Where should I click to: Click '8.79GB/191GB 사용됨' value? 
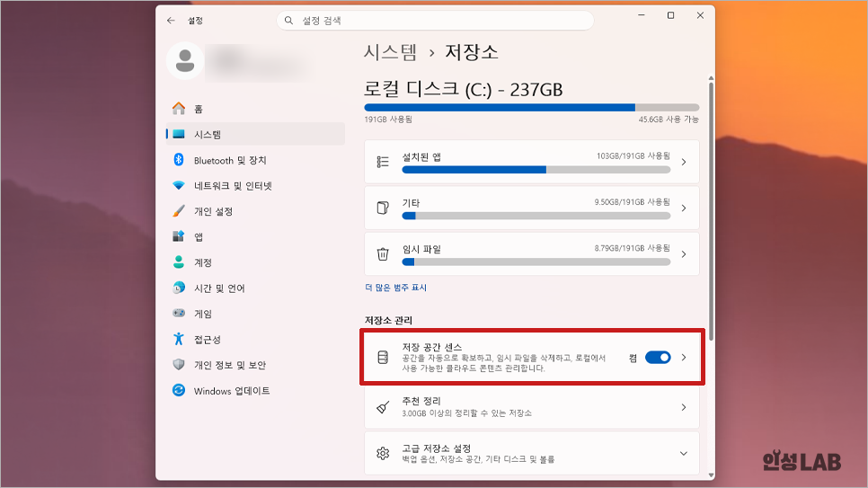click(633, 248)
